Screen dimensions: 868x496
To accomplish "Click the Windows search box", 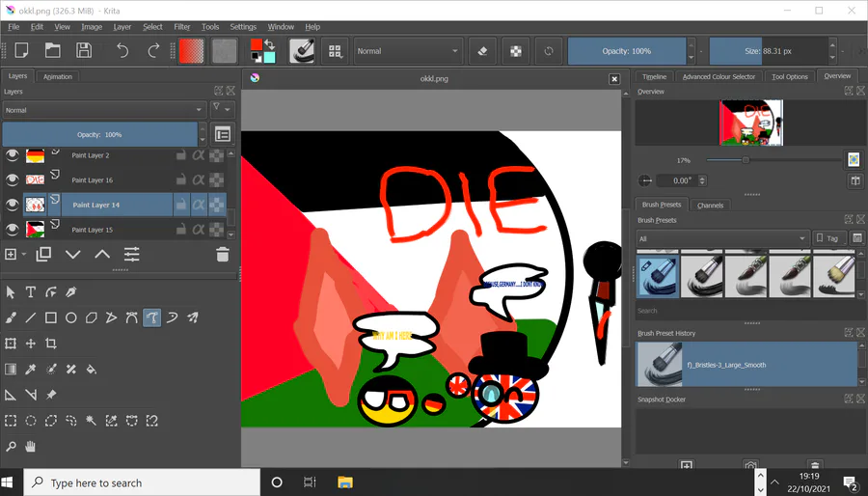I will 142,482.
